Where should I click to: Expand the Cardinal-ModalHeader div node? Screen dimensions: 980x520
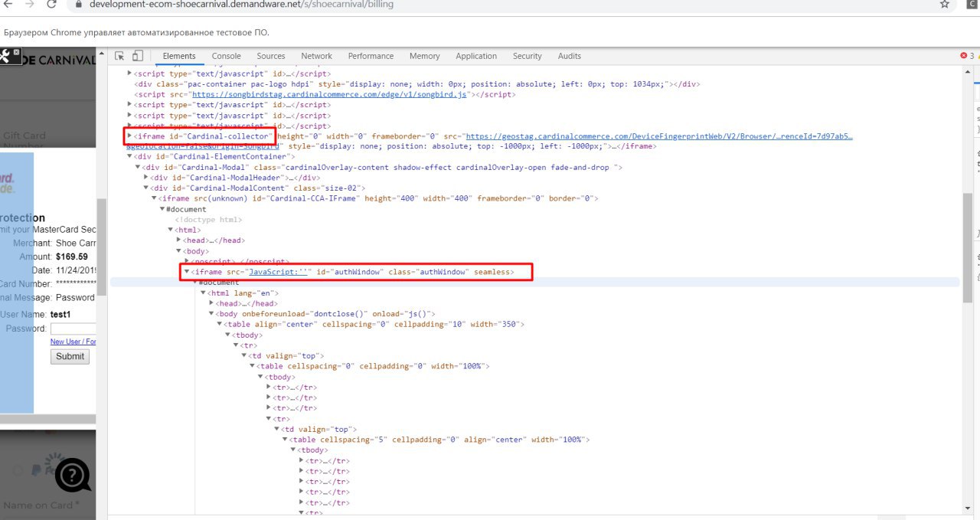tap(146, 178)
